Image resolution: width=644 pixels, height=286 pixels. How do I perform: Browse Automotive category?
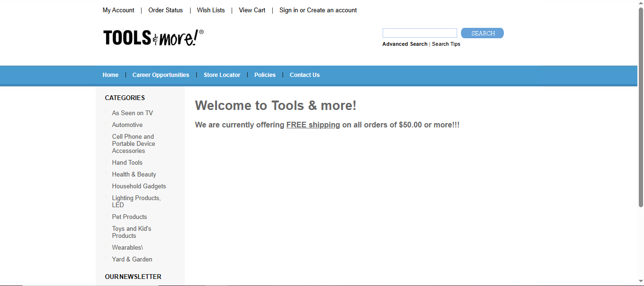127,125
